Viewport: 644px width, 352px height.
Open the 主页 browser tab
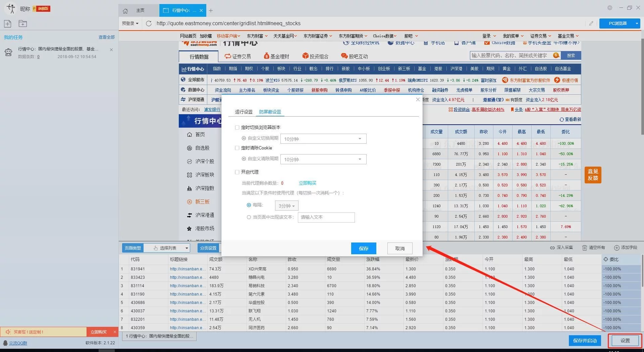pos(140,10)
